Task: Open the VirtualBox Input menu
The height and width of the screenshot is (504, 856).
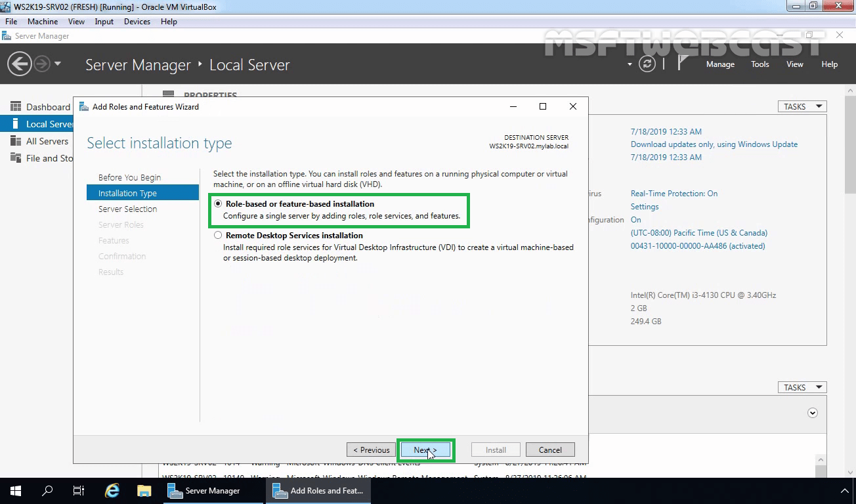Action: click(x=104, y=22)
